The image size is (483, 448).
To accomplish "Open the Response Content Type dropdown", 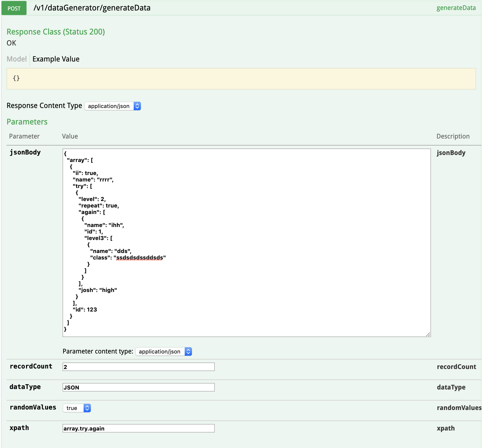I will point(113,106).
